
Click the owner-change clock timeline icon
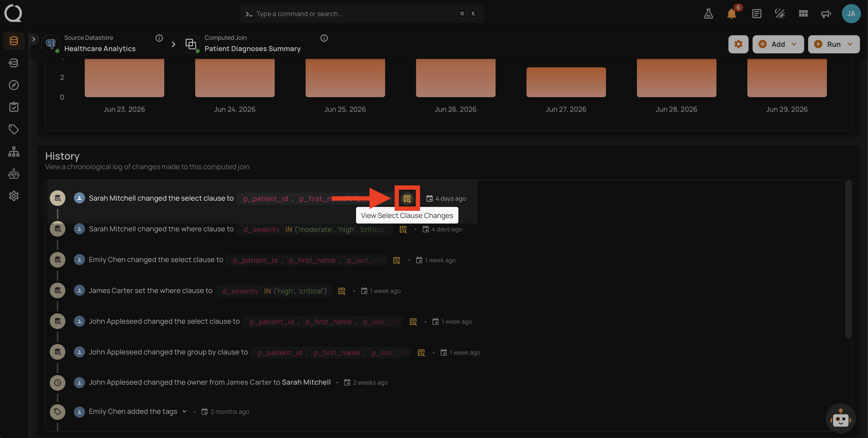pyautogui.click(x=58, y=383)
